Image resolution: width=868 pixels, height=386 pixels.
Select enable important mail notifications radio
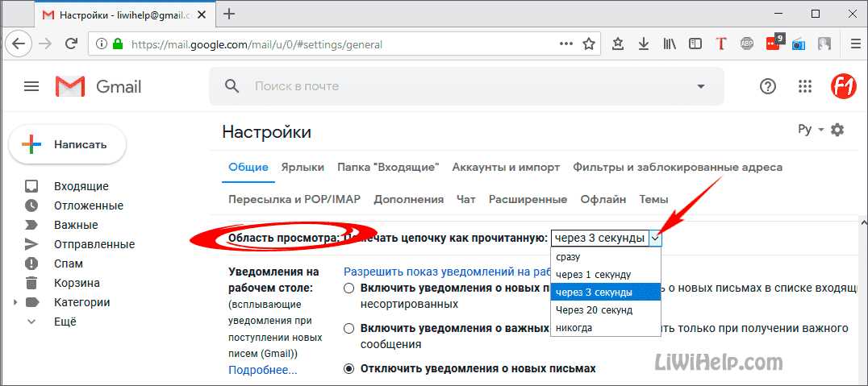pos(348,329)
